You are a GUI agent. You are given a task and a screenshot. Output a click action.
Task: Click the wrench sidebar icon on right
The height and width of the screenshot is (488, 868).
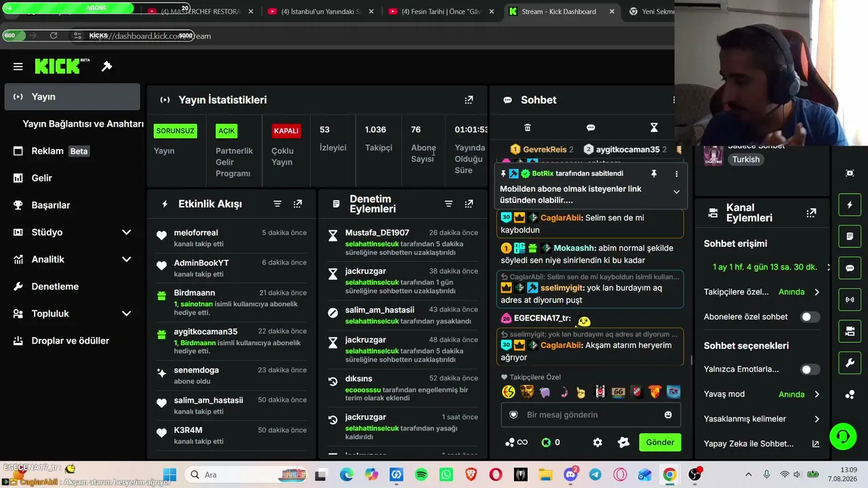point(850,363)
